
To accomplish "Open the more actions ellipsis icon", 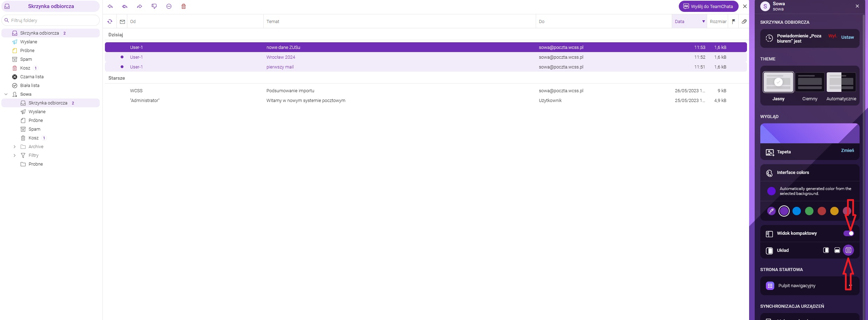I will point(169,6).
